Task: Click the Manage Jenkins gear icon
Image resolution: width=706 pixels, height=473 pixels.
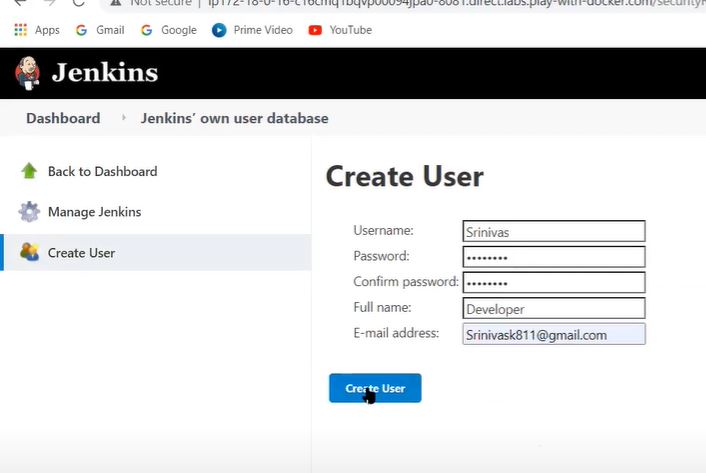Action: click(29, 212)
